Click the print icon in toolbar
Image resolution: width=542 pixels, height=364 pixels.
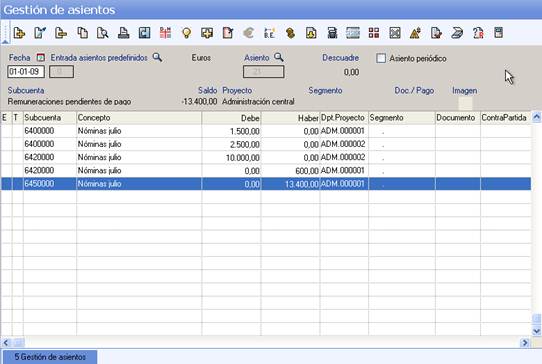coord(123,33)
